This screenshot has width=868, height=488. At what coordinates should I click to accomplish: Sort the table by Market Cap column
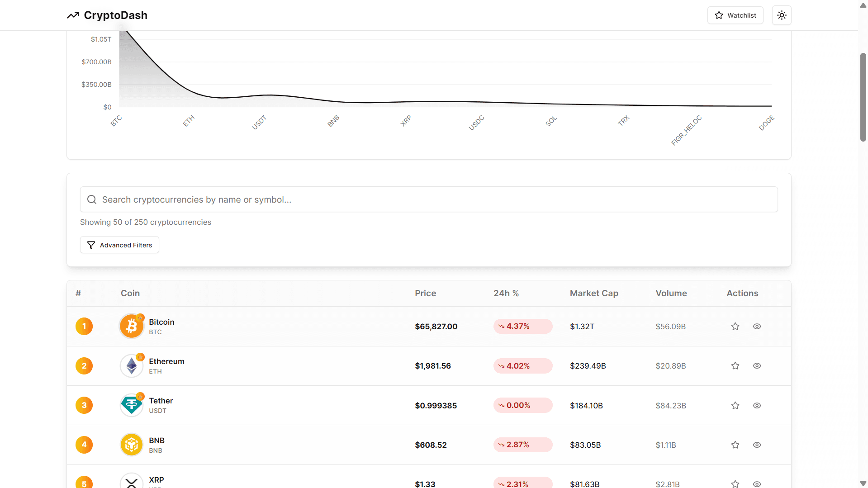click(594, 293)
